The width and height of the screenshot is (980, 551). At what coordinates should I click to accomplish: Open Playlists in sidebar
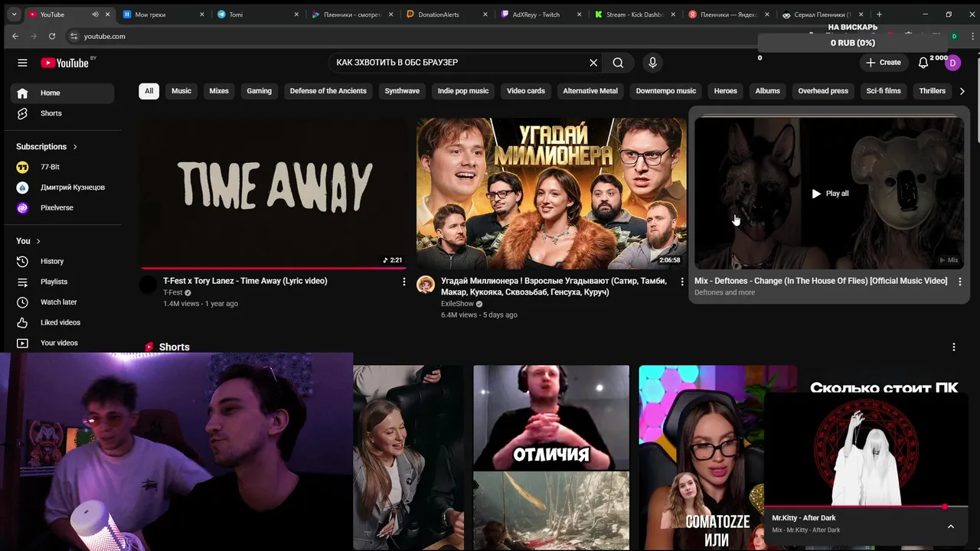(61, 282)
